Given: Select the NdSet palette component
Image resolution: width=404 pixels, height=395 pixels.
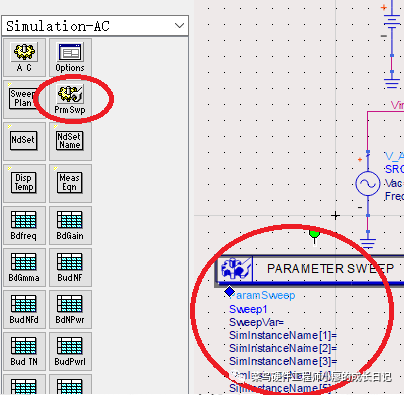Looking at the screenshot, I should pos(24,141).
